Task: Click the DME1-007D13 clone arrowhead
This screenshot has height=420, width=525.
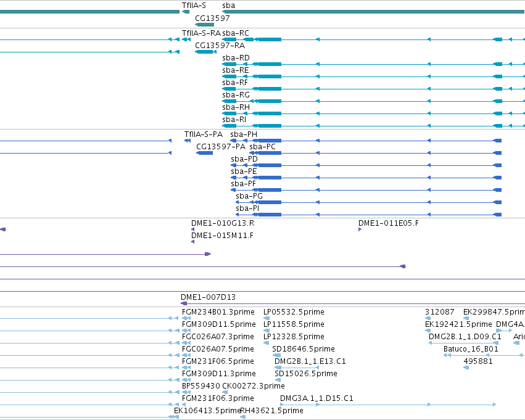Action: [184, 303]
